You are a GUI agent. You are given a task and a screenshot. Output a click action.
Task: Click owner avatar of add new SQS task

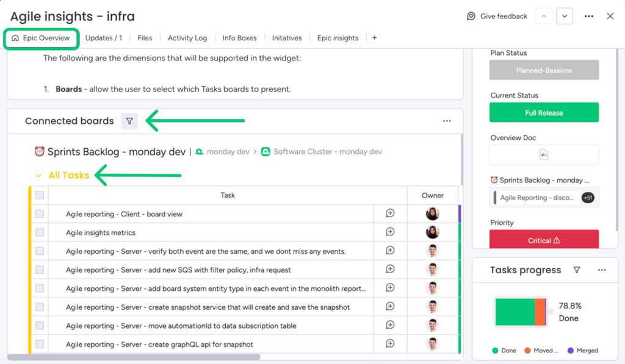tap(433, 269)
